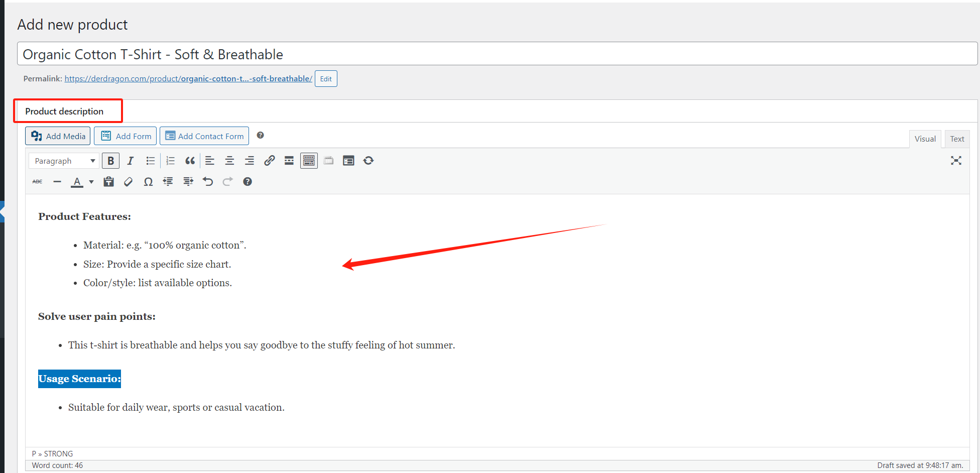980x473 pixels.
Task: Click the Add Contact Form button
Action: coord(204,136)
